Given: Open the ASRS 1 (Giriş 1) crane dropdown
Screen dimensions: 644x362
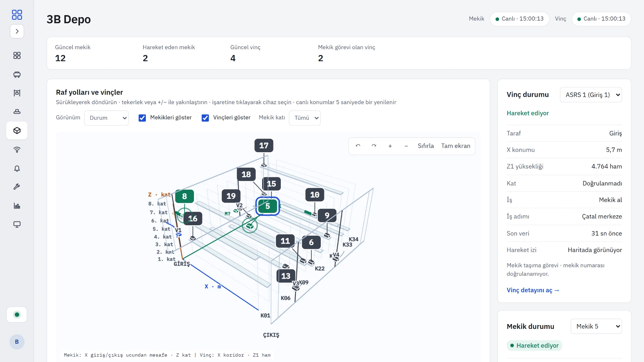Looking at the screenshot, I should click(591, 95).
